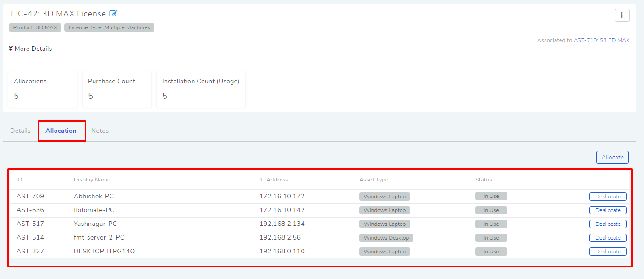Open associated asset AST-710: S3 3D MAX link
This screenshot has width=644, height=279.
[x=601, y=40]
